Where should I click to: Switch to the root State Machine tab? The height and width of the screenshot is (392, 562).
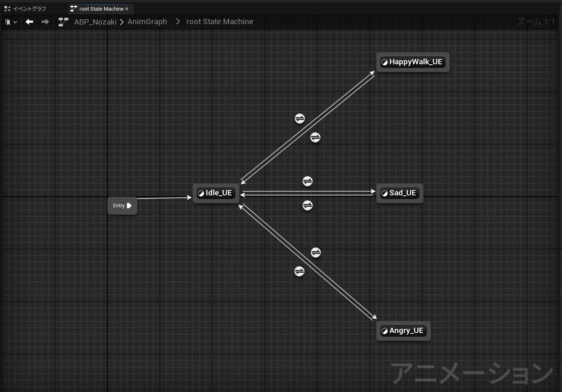101,9
